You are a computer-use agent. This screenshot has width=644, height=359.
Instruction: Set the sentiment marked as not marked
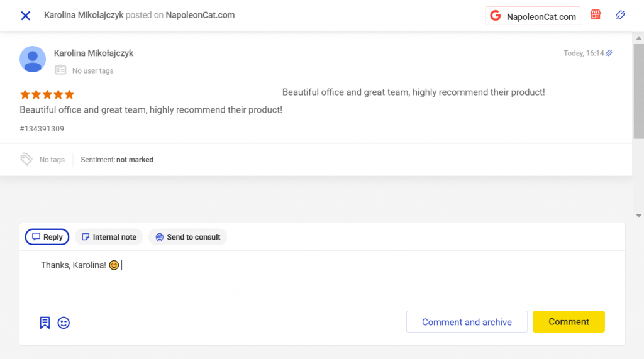[x=135, y=160]
